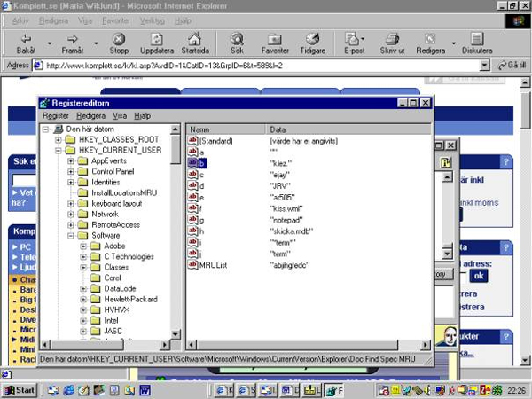Open the Sök search toolbar icon

237,39
